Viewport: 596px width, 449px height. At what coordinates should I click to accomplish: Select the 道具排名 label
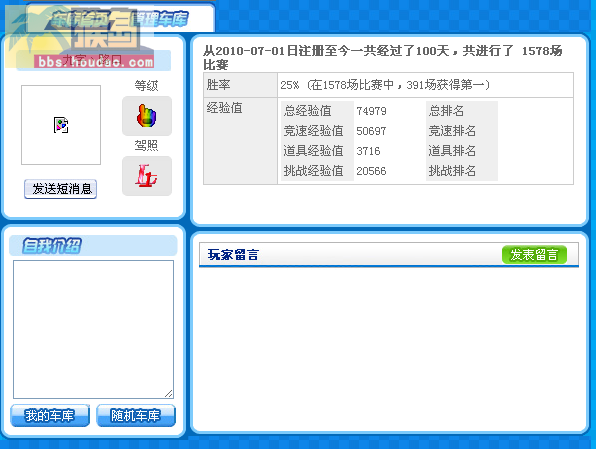pyautogui.click(x=452, y=151)
